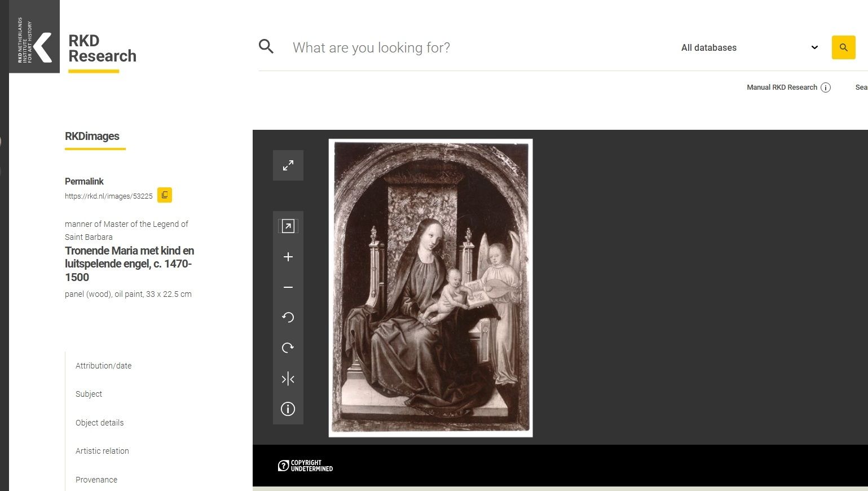Zoom in with the plus icon
This screenshot has height=491, width=868.
point(288,257)
